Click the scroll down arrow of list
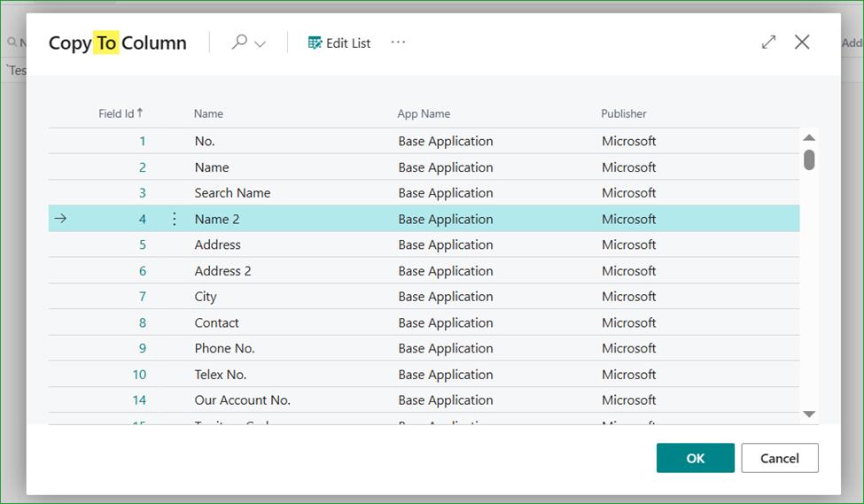The image size is (864, 504). coord(809,415)
